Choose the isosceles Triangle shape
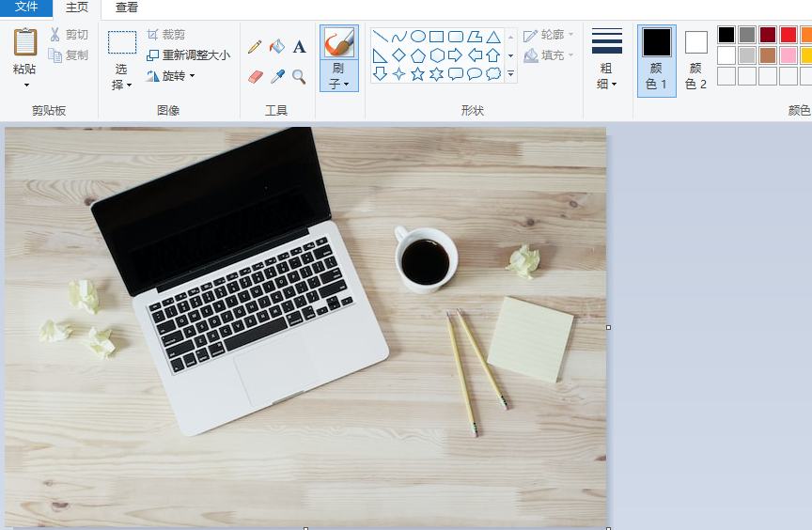The image size is (812, 530). [x=493, y=37]
